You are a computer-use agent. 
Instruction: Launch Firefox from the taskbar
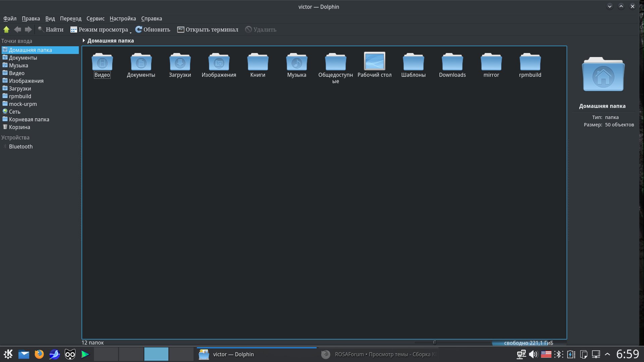[39, 354]
